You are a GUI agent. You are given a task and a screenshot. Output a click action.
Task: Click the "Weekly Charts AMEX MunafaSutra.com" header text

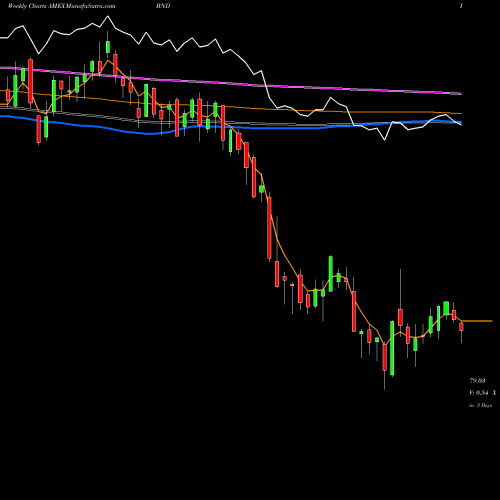(62, 6)
